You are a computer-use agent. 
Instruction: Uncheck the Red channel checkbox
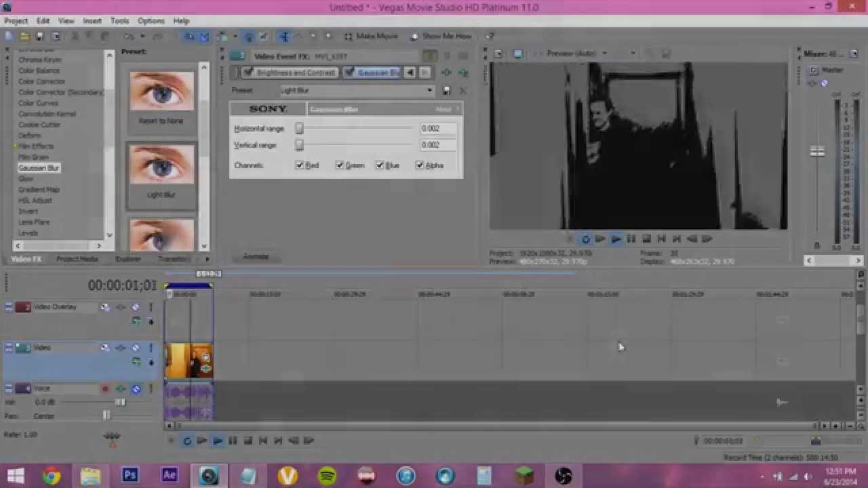click(x=300, y=165)
